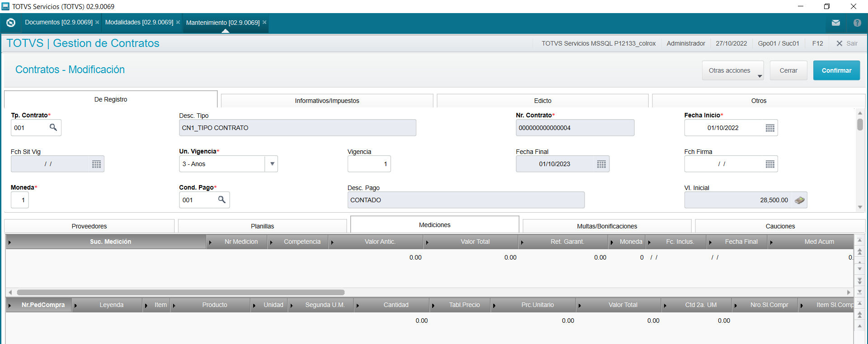Viewport: 868px width, 344px height.
Task: Click the Cerrar button
Action: pyautogui.click(x=788, y=70)
